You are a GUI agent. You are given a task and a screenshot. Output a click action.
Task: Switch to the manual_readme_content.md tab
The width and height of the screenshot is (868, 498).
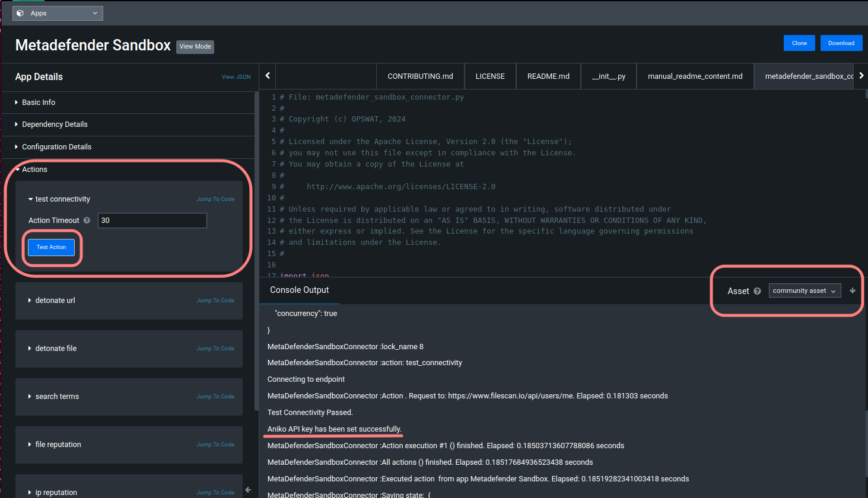tap(695, 76)
